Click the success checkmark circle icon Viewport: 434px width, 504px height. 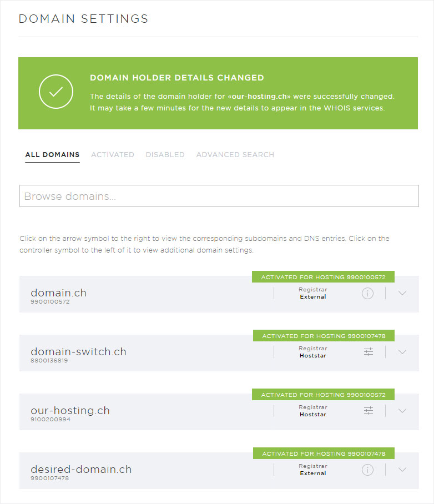(56, 92)
